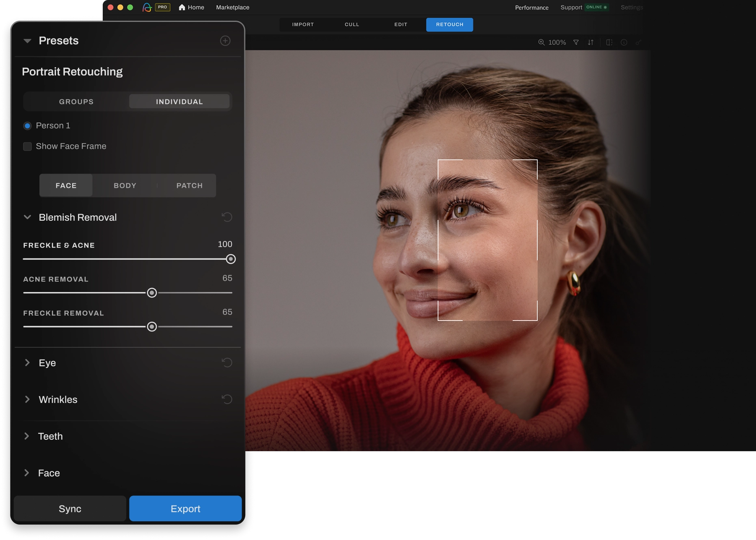Toggle the before/after compare icon
Image resolution: width=756 pixels, height=540 pixels.
tap(609, 42)
